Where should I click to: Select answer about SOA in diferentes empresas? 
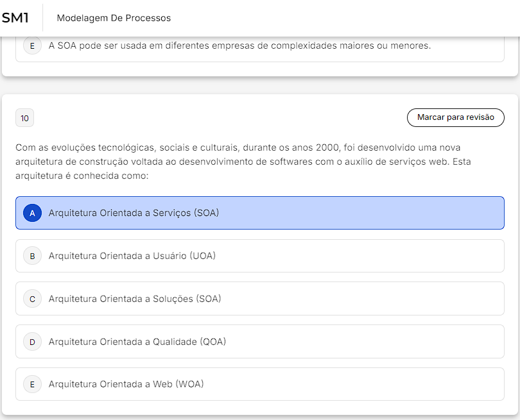[x=260, y=48]
